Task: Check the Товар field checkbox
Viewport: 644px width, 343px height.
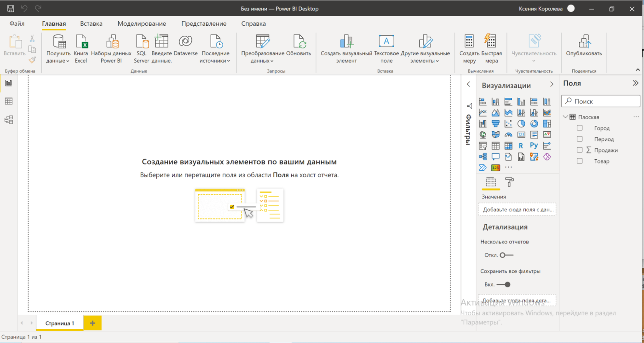Action: (580, 161)
